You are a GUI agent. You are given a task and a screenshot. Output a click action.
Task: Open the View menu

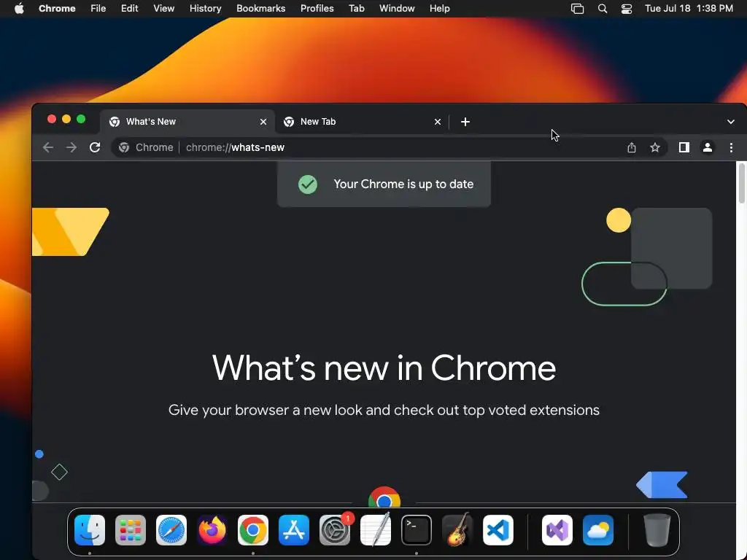[164, 9]
